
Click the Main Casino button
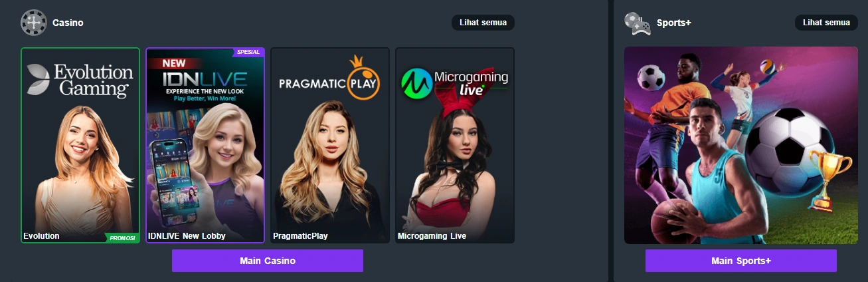click(x=268, y=261)
